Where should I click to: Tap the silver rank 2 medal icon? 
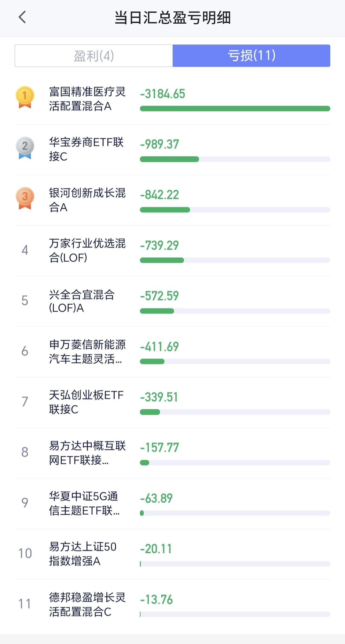pyautogui.click(x=25, y=148)
